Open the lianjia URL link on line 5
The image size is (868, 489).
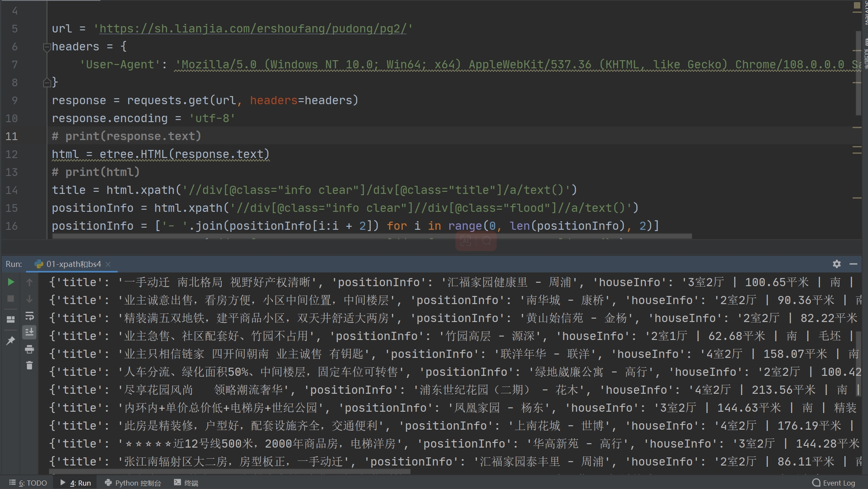[x=253, y=29]
